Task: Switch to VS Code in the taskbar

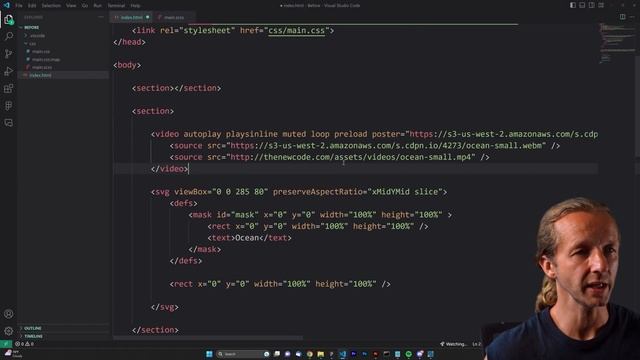Action: pos(342,354)
